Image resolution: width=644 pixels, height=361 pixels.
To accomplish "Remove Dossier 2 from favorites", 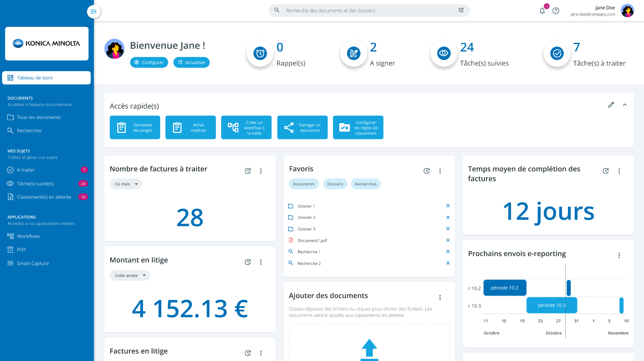I will point(448,218).
